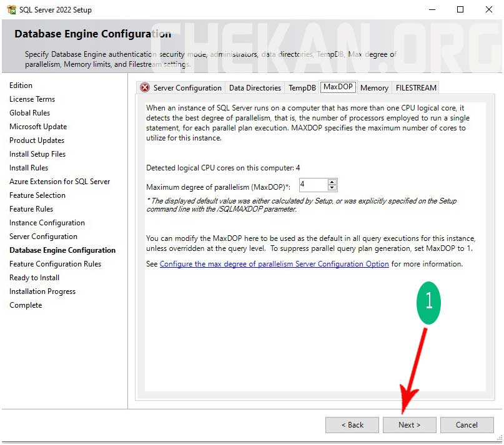Select Complete step in sidebar

pyautogui.click(x=26, y=305)
